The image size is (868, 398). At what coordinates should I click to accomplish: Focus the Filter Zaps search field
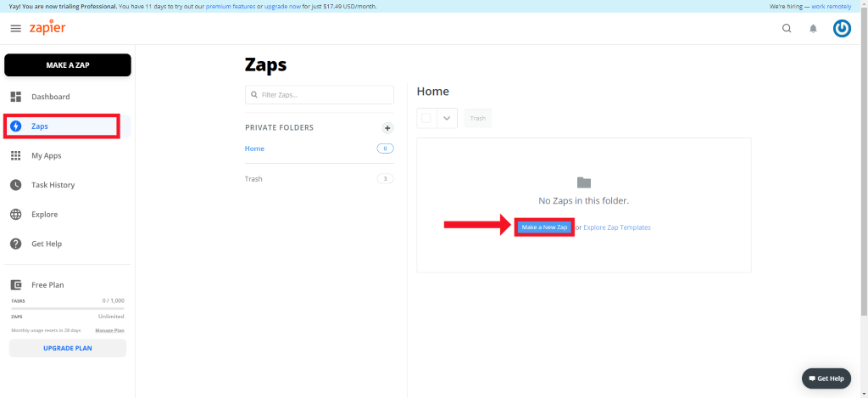[320, 95]
